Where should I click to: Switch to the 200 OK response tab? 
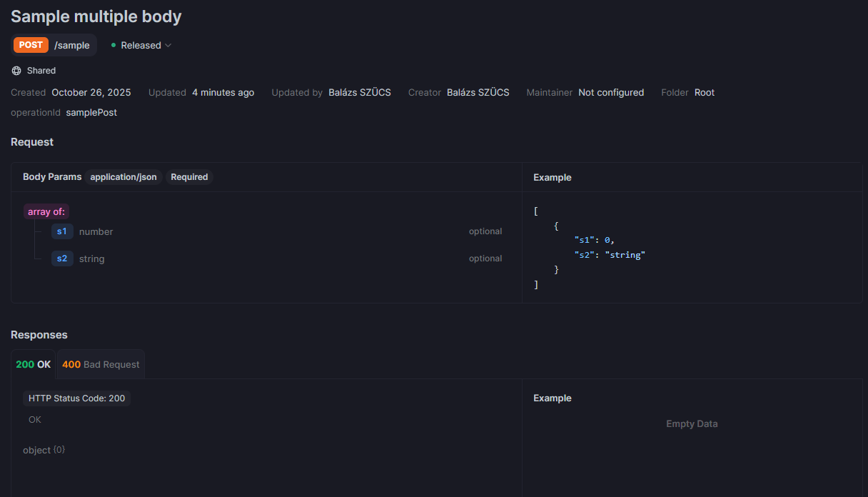[x=34, y=364]
